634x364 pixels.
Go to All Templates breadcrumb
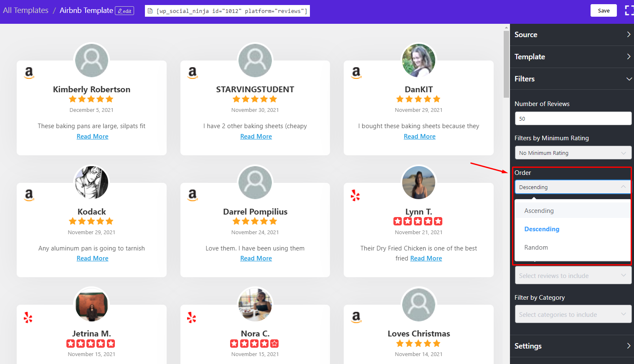point(26,10)
